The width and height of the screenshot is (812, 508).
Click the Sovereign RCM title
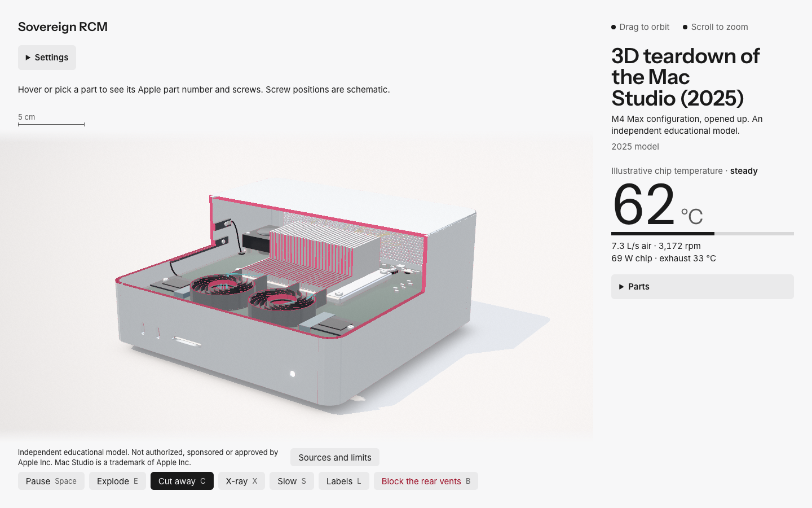[63, 27]
